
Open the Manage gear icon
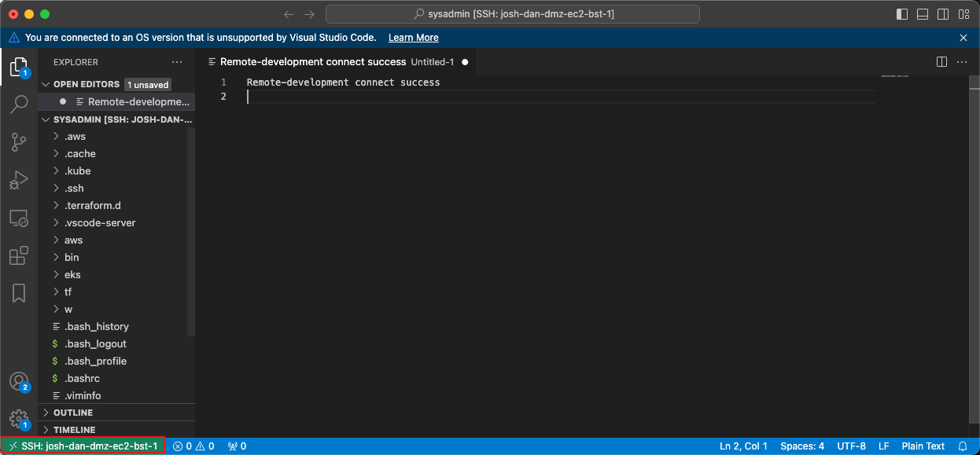click(19, 419)
